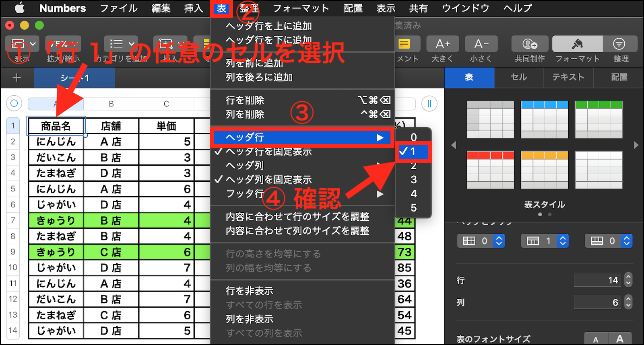Open the Organize (整理) toolbar button
644x345 pixels.
(620, 44)
